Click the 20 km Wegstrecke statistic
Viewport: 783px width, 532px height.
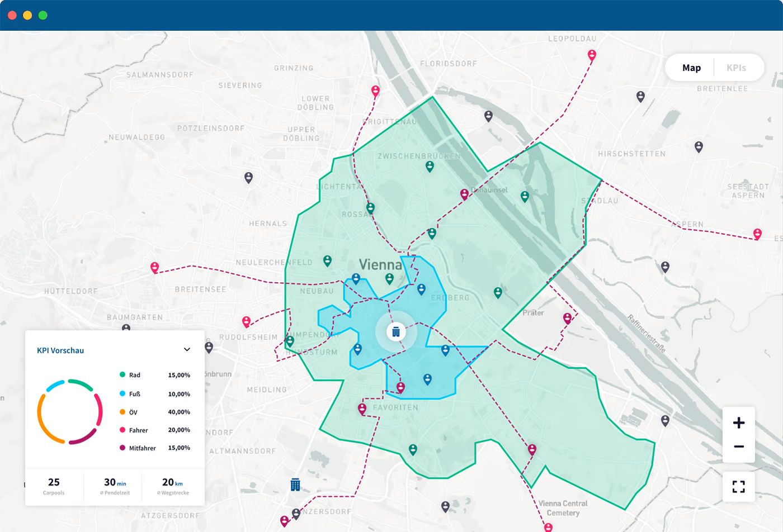(x=173, y=486)
